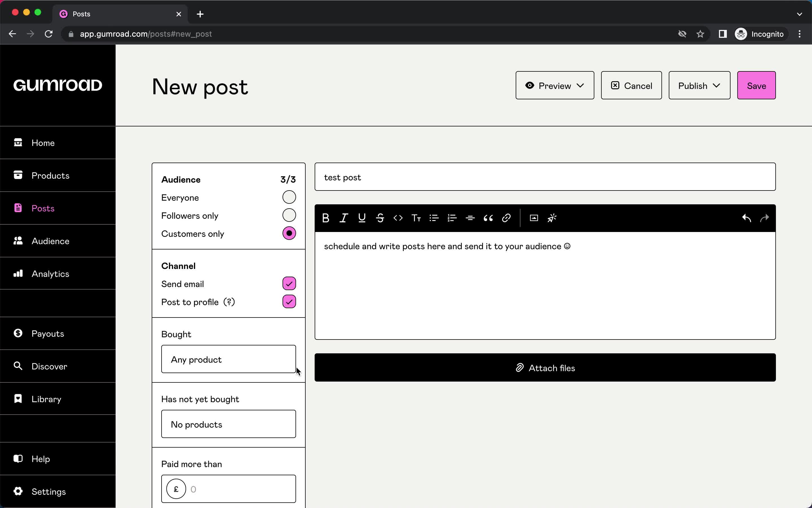Insert inline code with the brackets icon

click(398, 218)
